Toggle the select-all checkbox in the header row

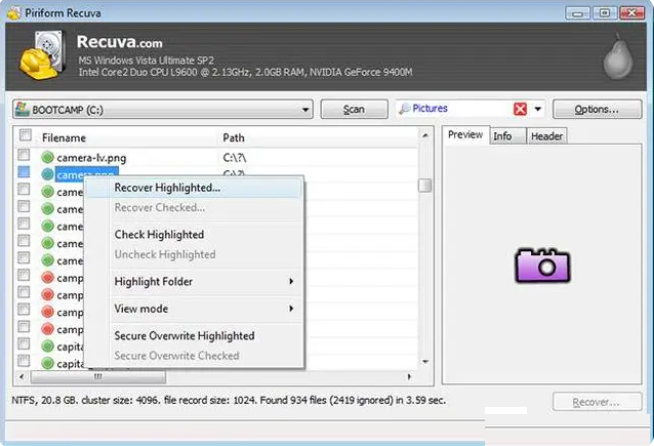tap(25, 135)
